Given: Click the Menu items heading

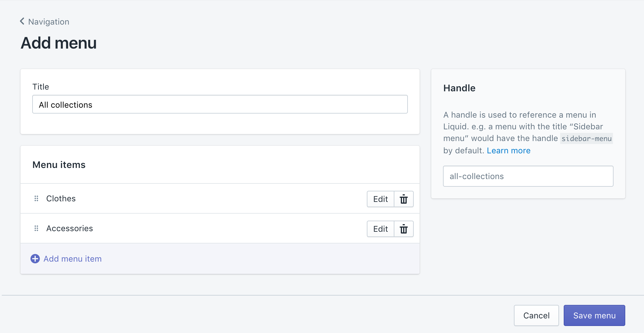Looking at the screenshot, I should 59,165.
